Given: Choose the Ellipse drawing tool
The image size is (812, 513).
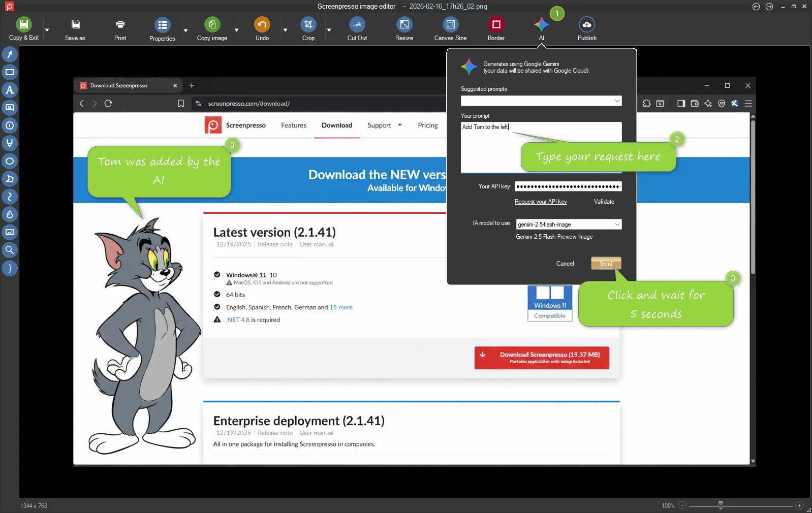Looking at the screenshot, I should click(10, 161).
